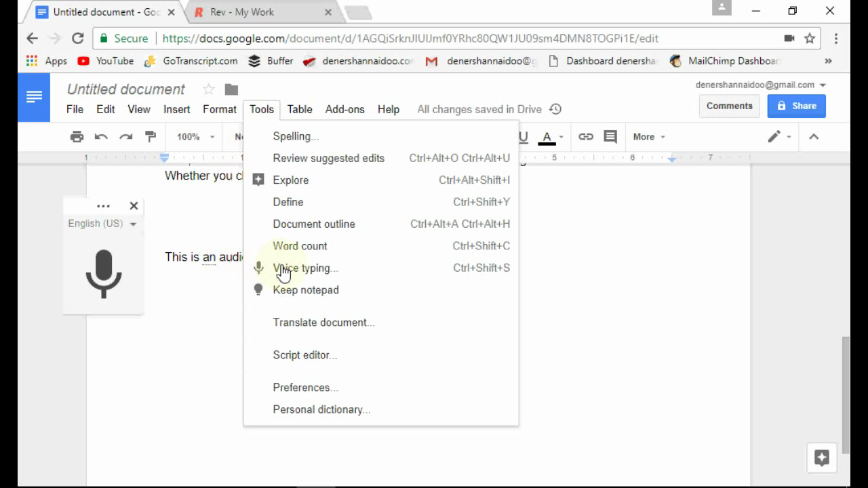Choose Spelling... from the Tools menu
The height and width of the screenshot is (488, 868).
pos(381,136)
